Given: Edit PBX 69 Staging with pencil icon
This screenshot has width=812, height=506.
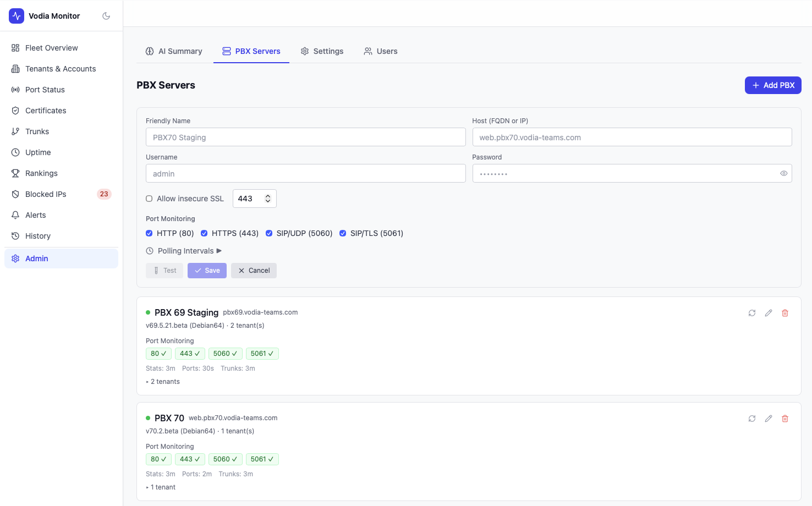Looking at the screenshot, I should pyautogui.click(x=769, y=313).
